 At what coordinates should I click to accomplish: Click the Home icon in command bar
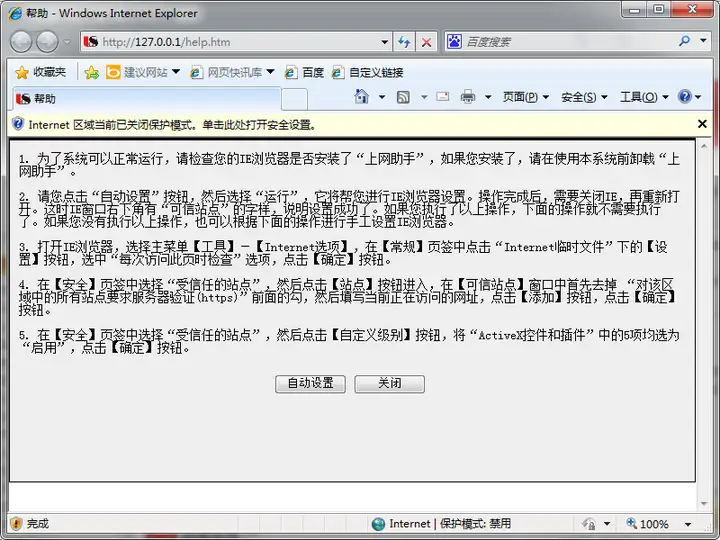362,96
